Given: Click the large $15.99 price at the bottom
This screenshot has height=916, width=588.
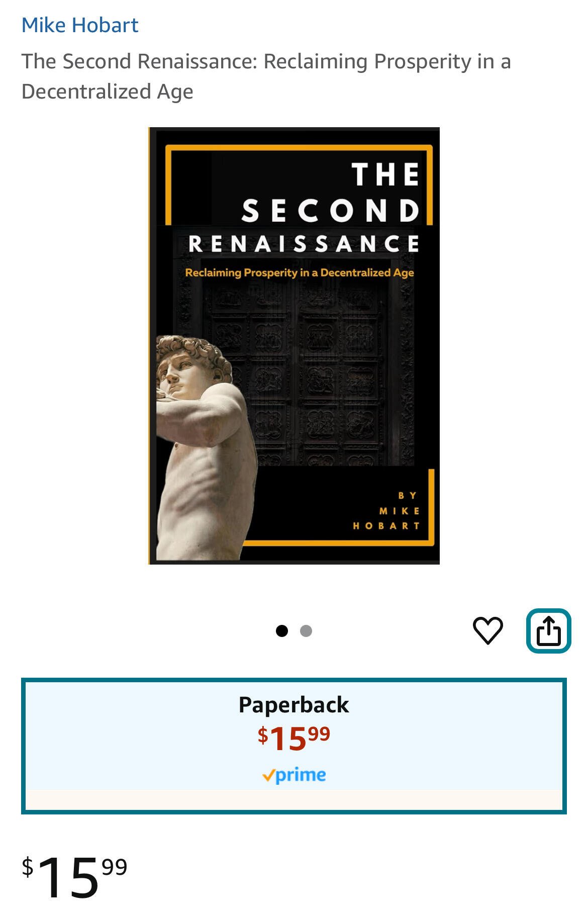Looking at the screenshot, I should [74, 877].
